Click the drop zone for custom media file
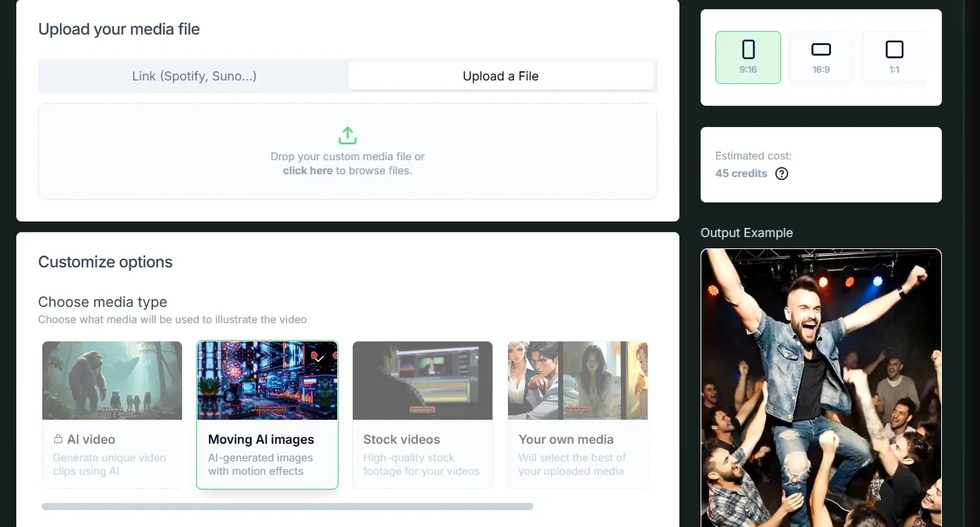980x527 pixels. tap(348, 152)
